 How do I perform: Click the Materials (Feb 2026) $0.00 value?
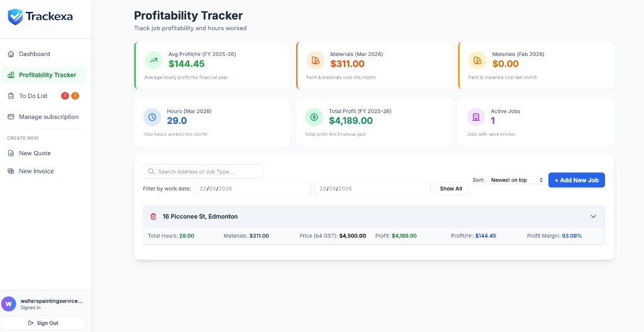click(505, 64)
